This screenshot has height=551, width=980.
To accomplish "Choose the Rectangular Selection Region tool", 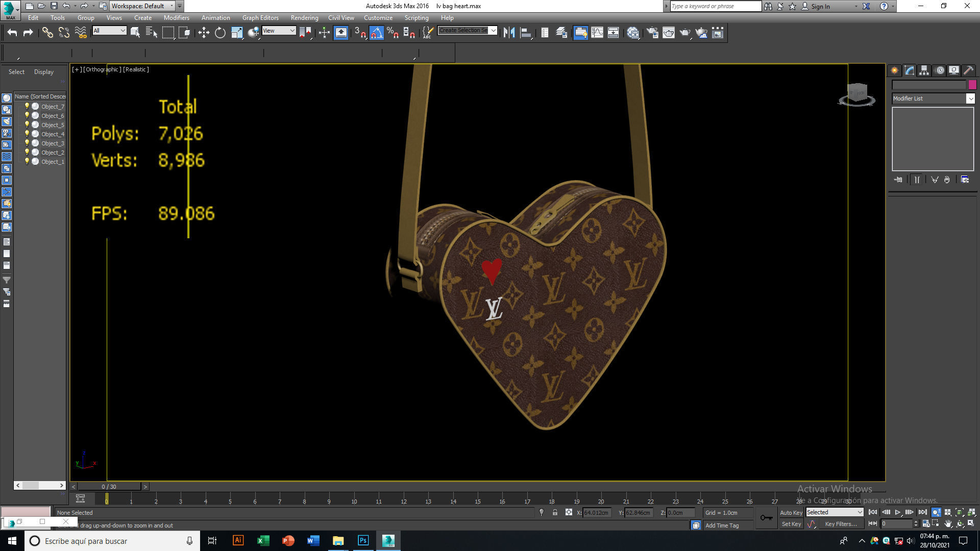I will (168, 33).
